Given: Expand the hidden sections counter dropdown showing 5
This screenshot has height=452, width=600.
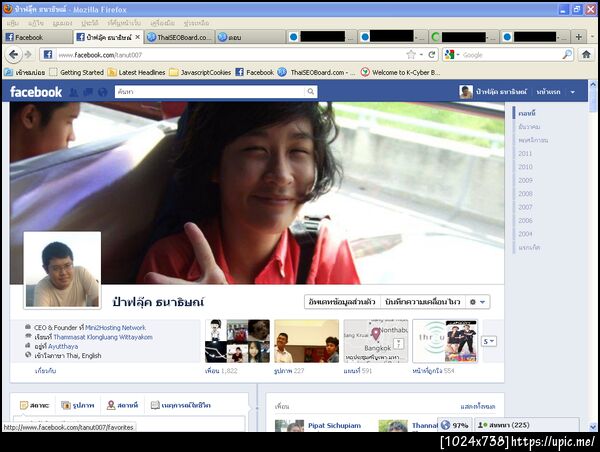Looking at the screenshot, I should coord(489,341).
